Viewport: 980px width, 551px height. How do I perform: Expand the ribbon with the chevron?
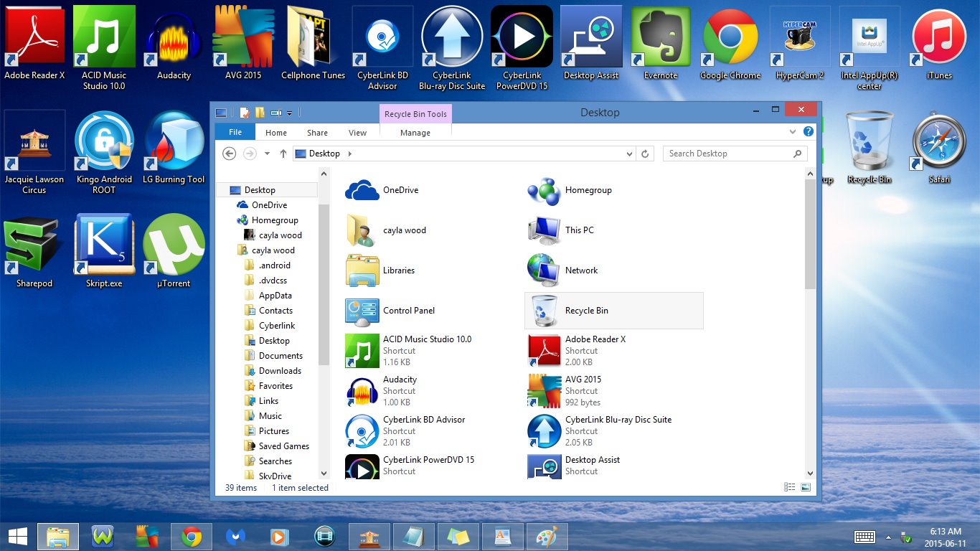793,132
